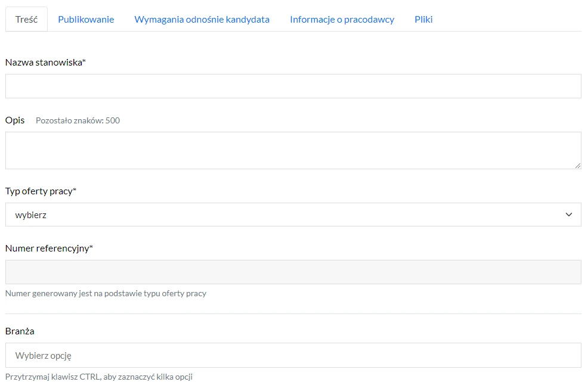The width and height of the screenshot is (588, 385).
Task: Grab the Opis textarea resize handle
Action: (x=577, y=165)
